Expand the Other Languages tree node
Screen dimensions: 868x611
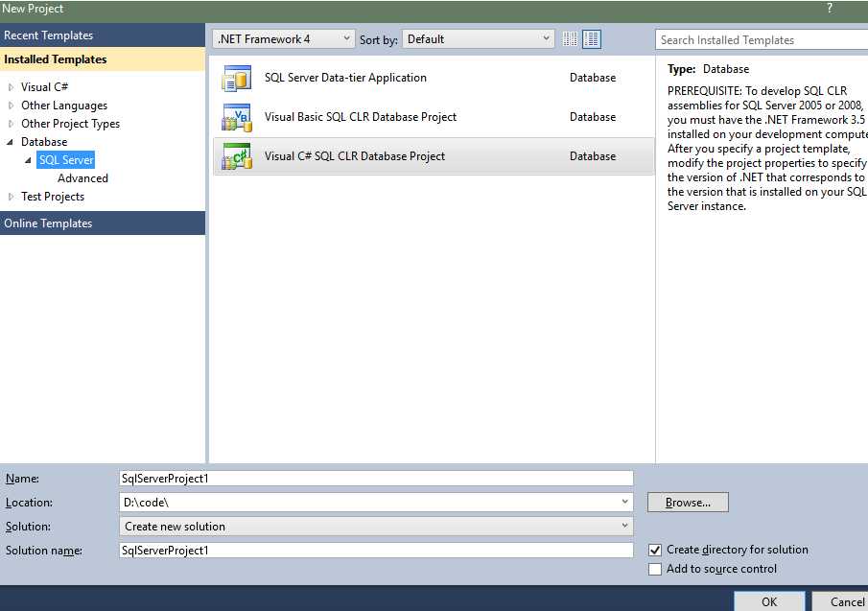click(11, 106)
